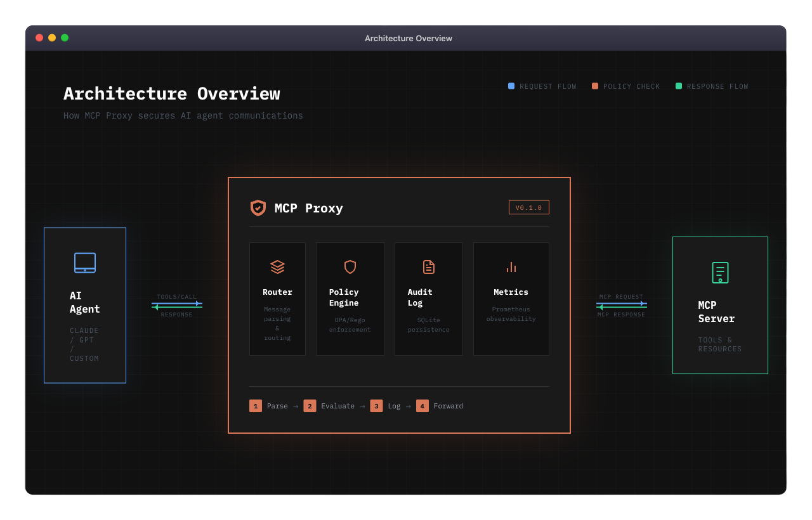Click the Parse step label
Viewport: 812px width, 520px height.
pos(277,406)
